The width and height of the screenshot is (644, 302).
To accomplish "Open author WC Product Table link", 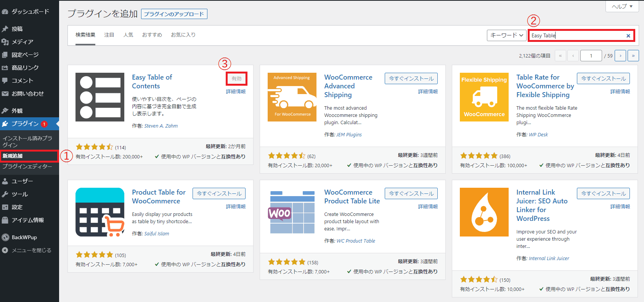I will [x=356, y=241].
